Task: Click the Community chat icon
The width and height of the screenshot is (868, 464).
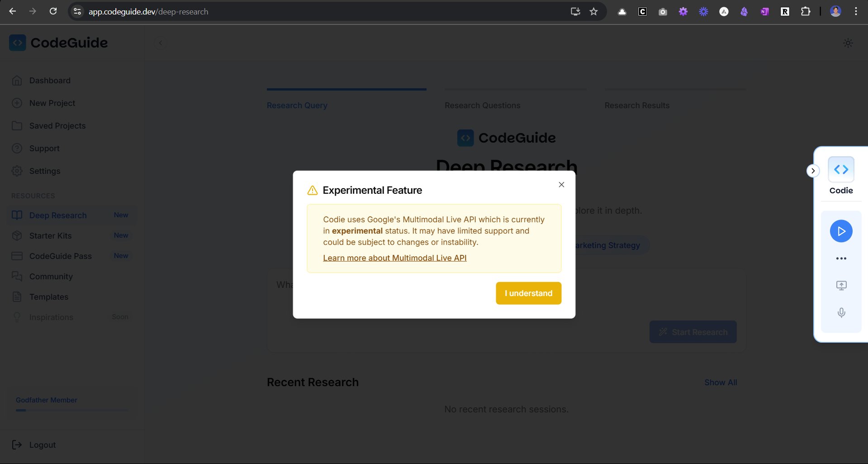Action: [x=17, y=277]
